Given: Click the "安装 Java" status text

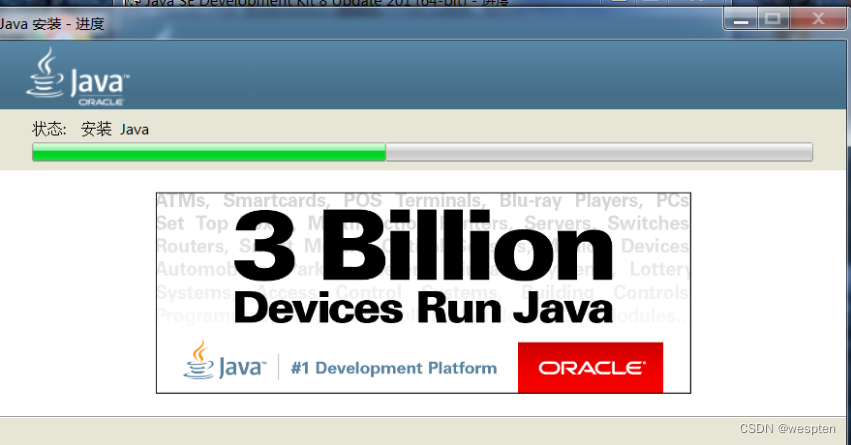Looking at the screenshot, I should [115, 129].
